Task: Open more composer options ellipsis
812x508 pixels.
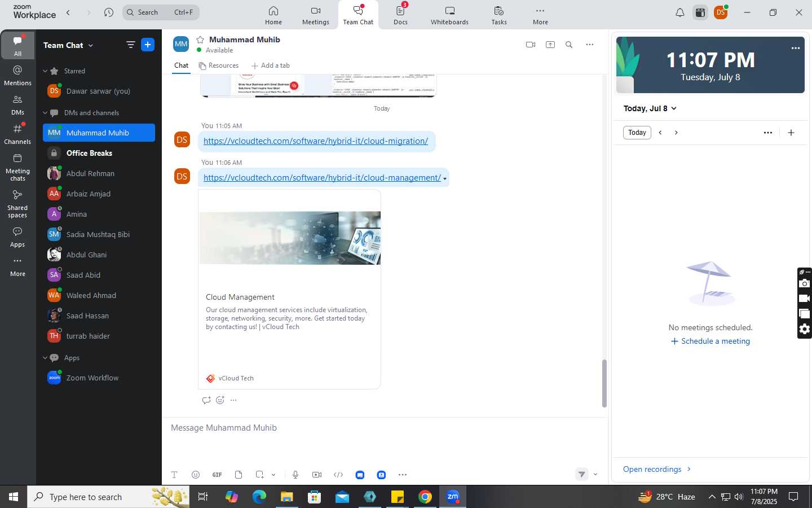Action: point(403,475)
